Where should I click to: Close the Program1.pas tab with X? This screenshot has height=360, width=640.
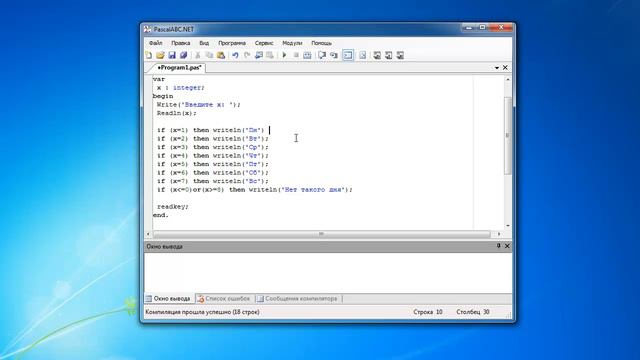[x=505, y=68]
